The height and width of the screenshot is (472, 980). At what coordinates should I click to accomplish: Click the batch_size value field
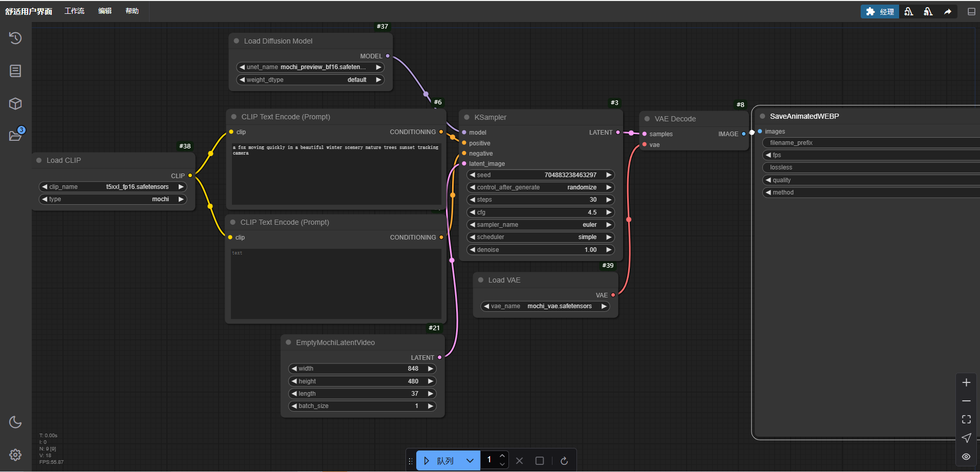click(362, 406)
